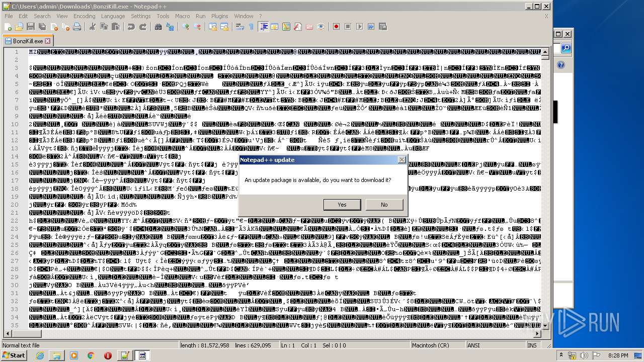Image resolution: width=644 pixels, height=362 pixels.
Task: Click Yes to download the update
Action: click(x=342, y=205)
